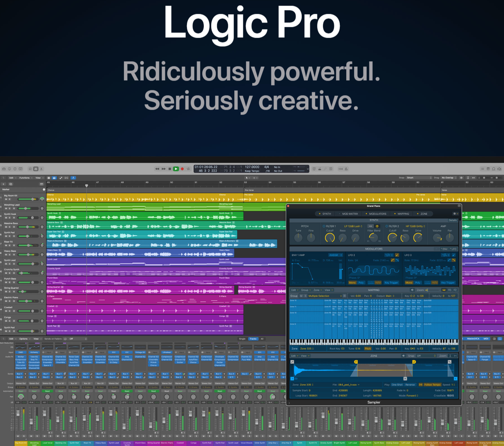504x446 pixels.
Task: Toggle the automation view icon
Action: coord(60,178)
